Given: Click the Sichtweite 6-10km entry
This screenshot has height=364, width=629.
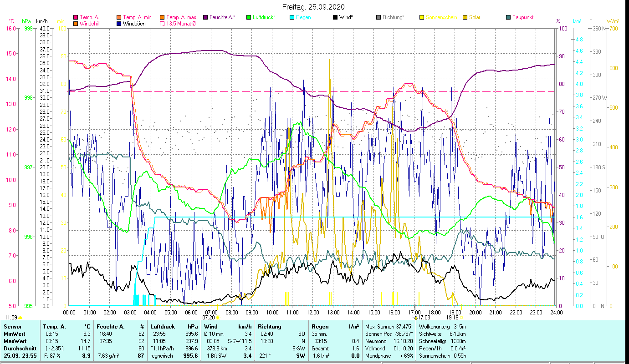Looking at the screenshot, I should point(442,334).
